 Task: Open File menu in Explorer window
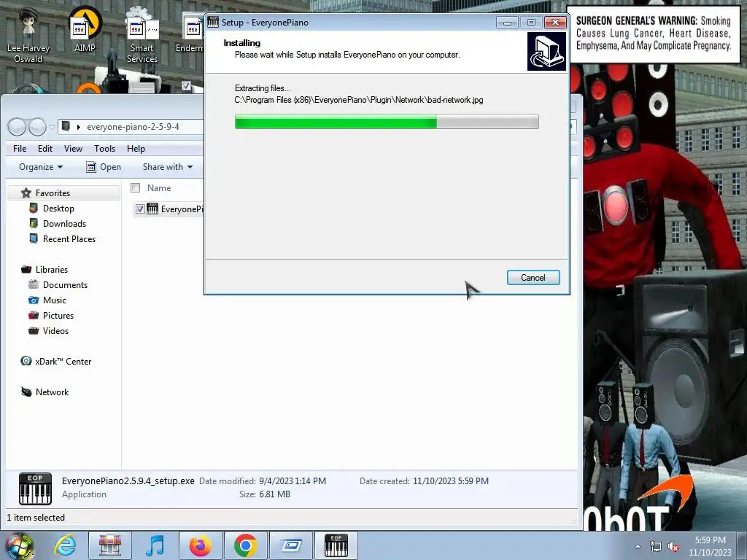click(20, 149)
